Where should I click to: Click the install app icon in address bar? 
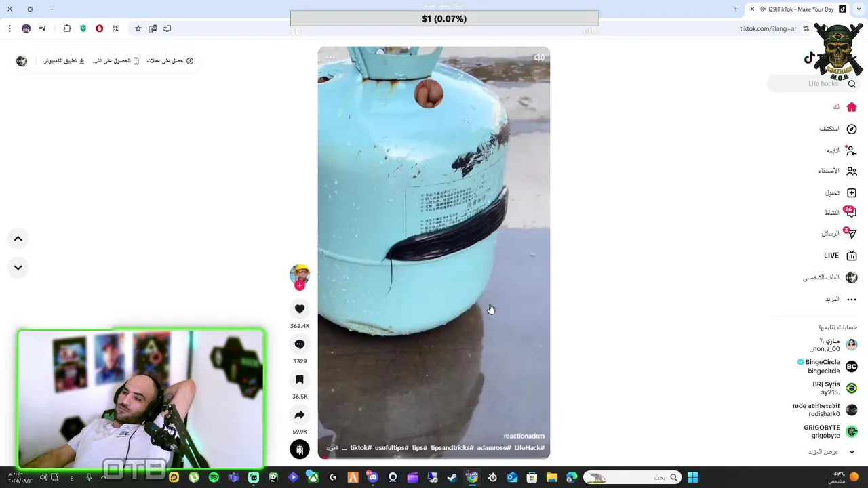167,28
